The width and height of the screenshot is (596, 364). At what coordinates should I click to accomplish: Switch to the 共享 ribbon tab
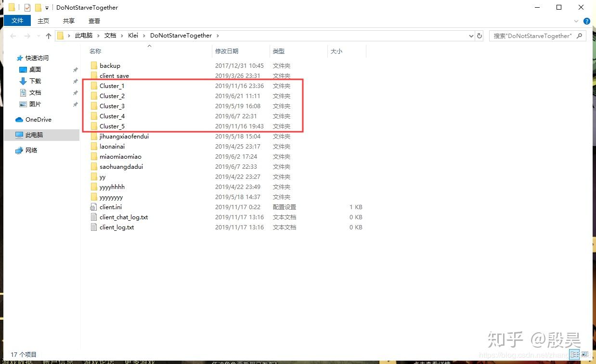pyautogui.click(x=69, y=21)
